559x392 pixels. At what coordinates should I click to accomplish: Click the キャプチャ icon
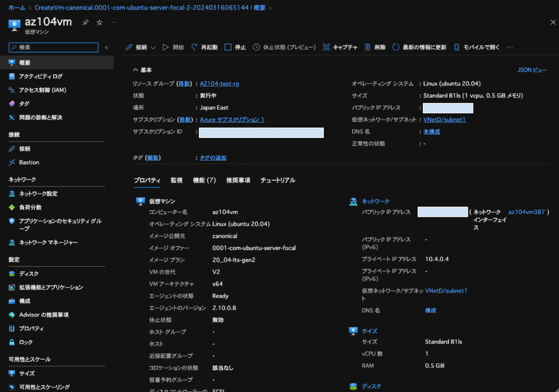326,47
